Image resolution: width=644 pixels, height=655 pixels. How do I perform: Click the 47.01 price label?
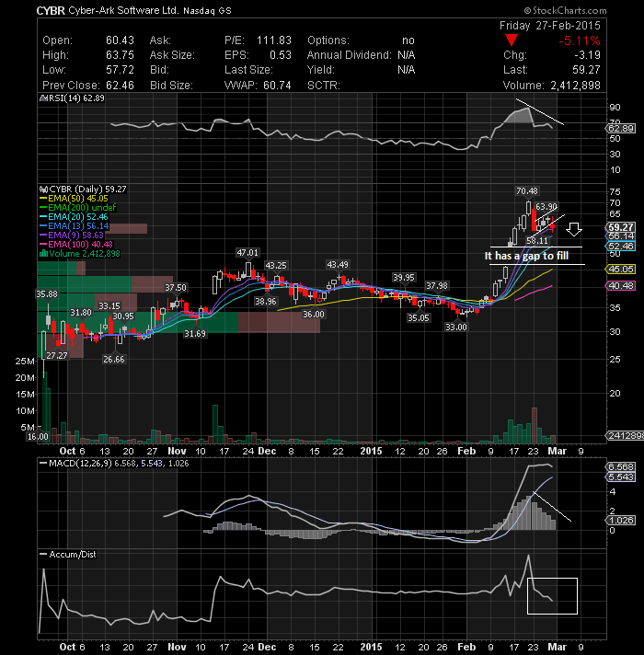tap(247, 253)
